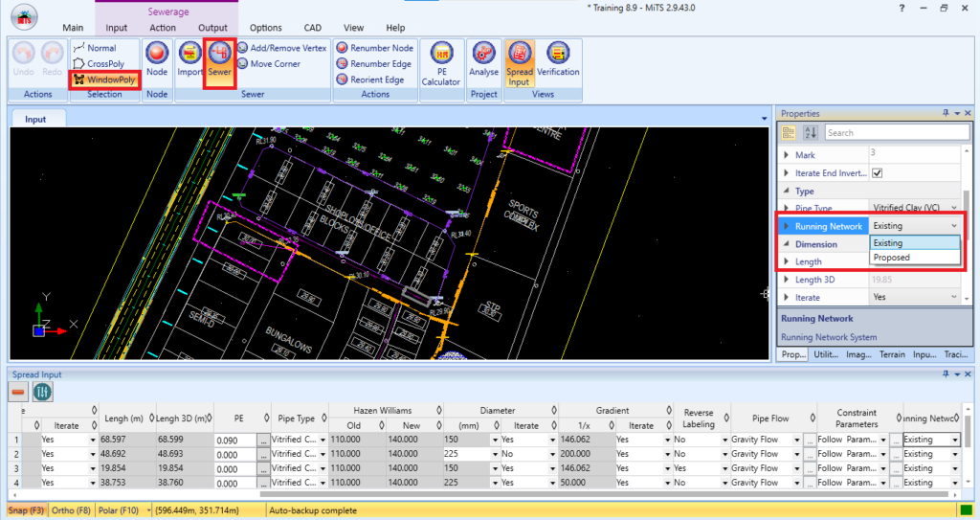This screenshot has height=520, width=980.
Task: Open the Action ribbon tab
Action: [x=163, y=28]
